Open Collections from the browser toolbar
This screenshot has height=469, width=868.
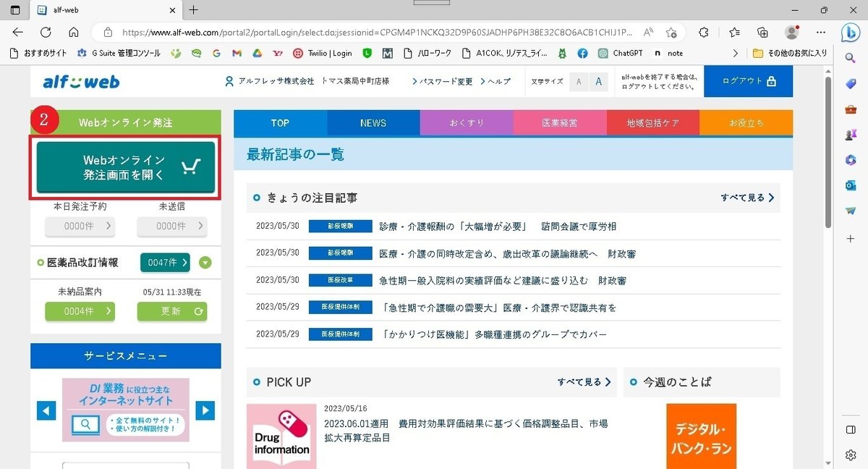point(762,33)
